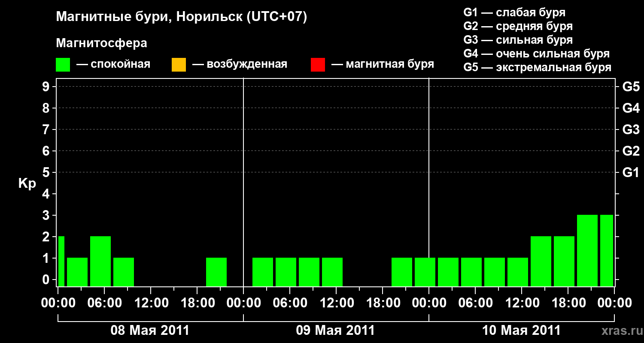Click legend label '— спокойная'

tap(113, 64)
